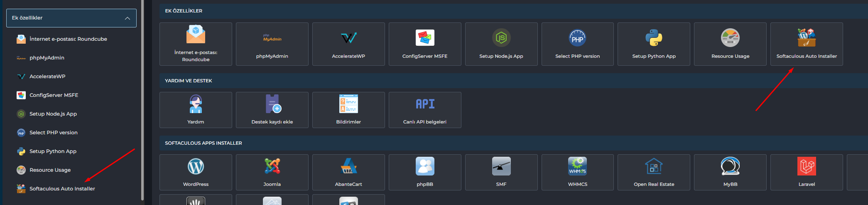Click the sidebar vertical scrollbar
This screenshot has height=205, width=868.
coord(142,100)
